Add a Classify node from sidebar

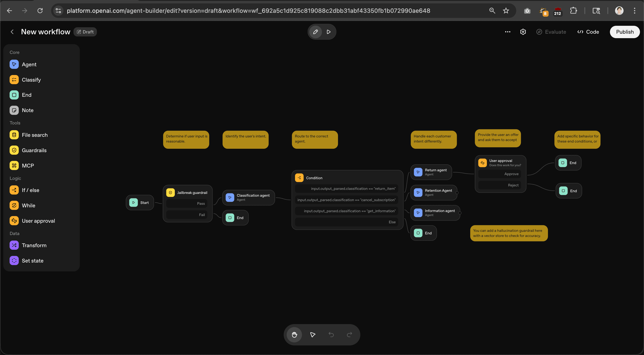[x=31, y=79]
